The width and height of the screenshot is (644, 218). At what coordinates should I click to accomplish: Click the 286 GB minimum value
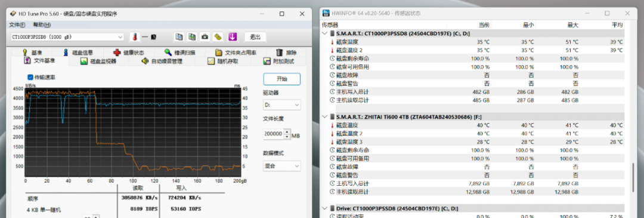point(526,92)
